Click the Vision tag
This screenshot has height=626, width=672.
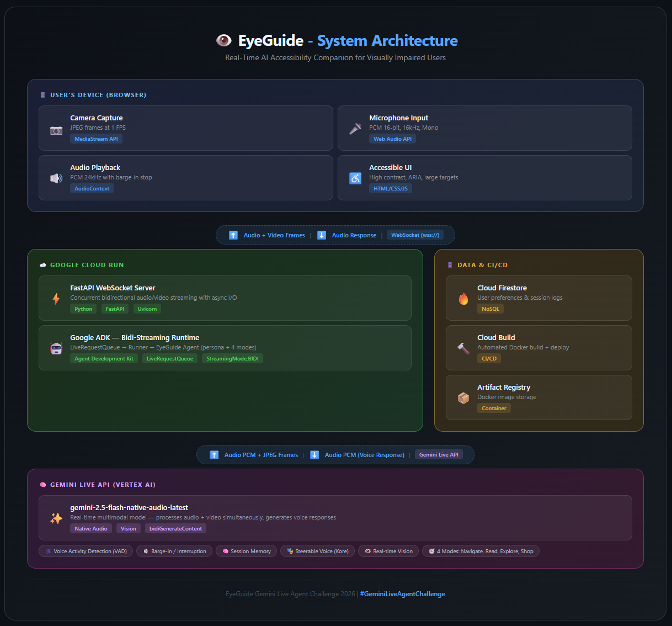pyautogui.click(x=129, y=529)
